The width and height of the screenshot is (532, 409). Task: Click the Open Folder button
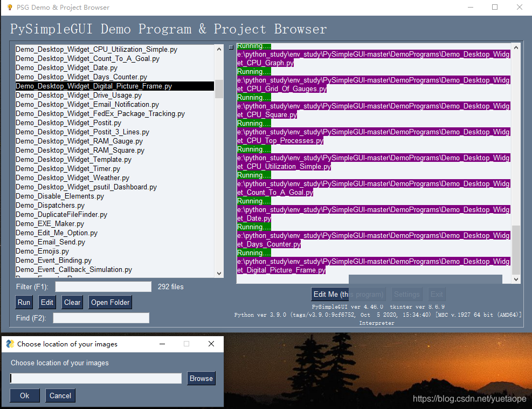(110, 302)
